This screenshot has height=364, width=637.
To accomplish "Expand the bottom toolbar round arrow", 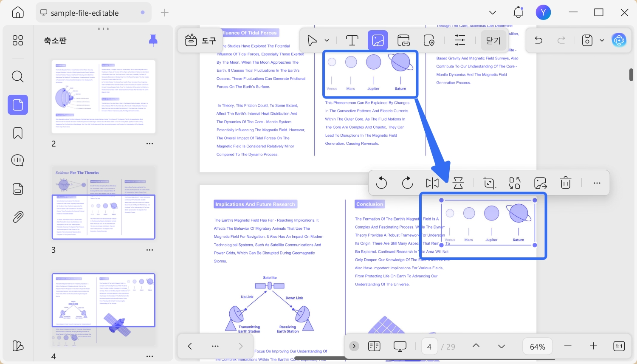I will (354, 346).
